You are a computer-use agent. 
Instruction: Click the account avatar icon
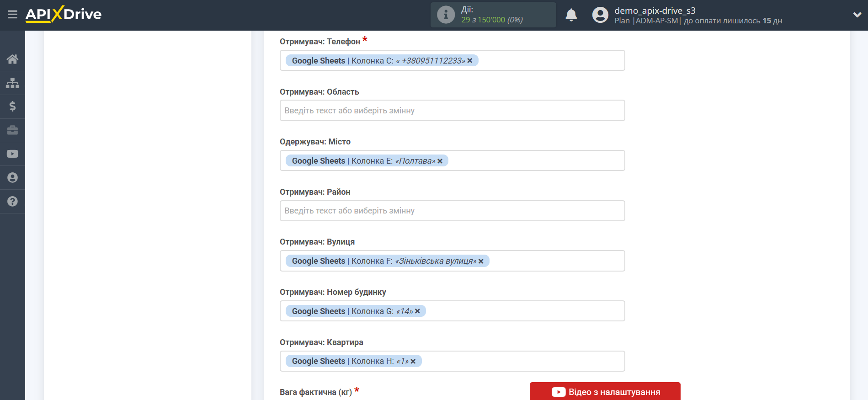[600, 15]
